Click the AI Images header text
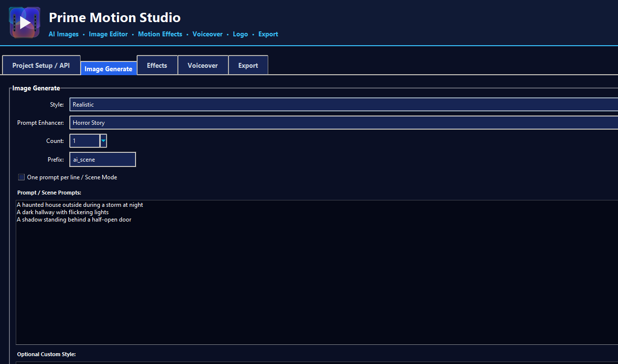This screenshot has width=618, height=364. tap(63, 34)
